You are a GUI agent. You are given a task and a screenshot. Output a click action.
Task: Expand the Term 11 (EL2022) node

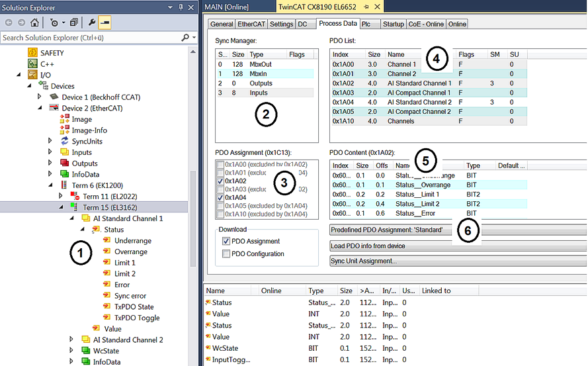coord(61,197)
